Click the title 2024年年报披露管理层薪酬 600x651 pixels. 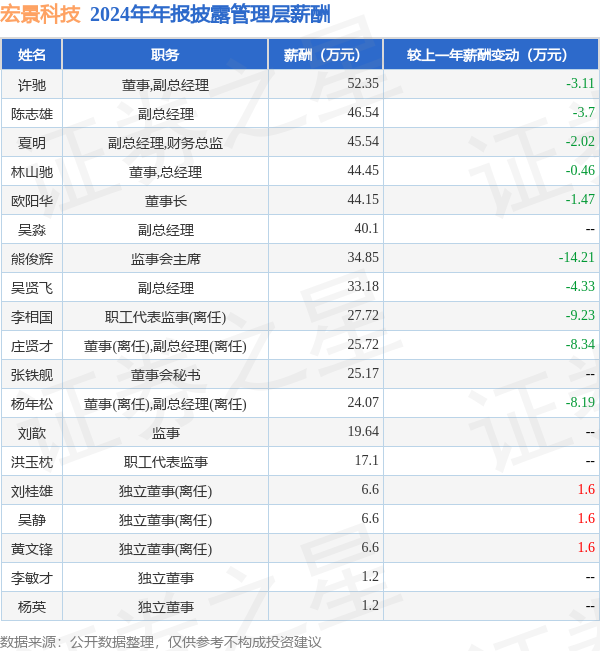pyautogui.click(x=210, y=15)
